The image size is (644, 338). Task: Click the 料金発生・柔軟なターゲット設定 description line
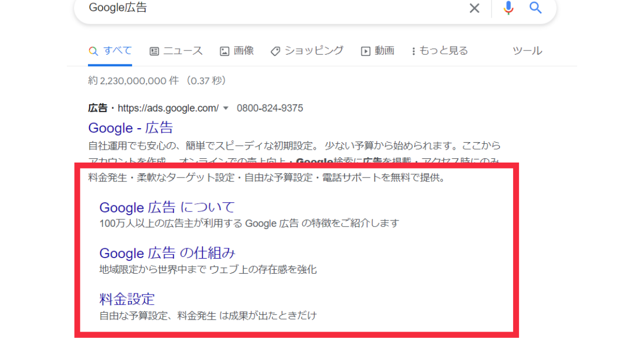coord(267,178)
